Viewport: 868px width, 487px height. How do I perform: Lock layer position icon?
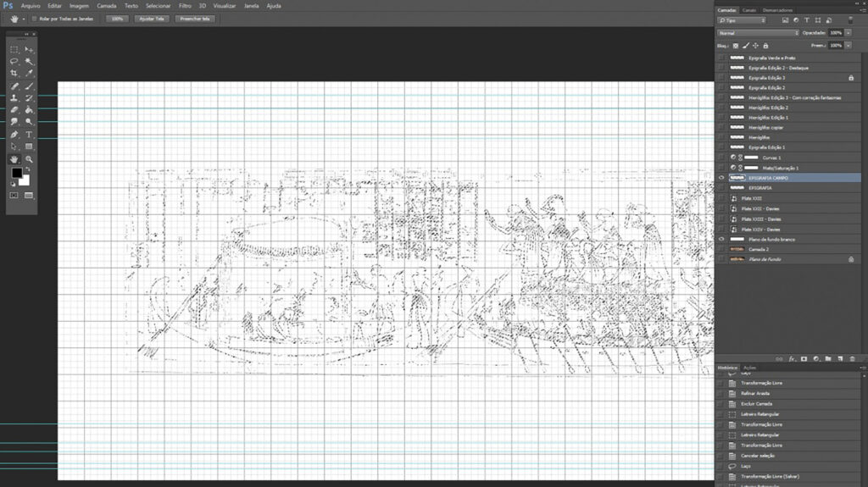(755, 46)
